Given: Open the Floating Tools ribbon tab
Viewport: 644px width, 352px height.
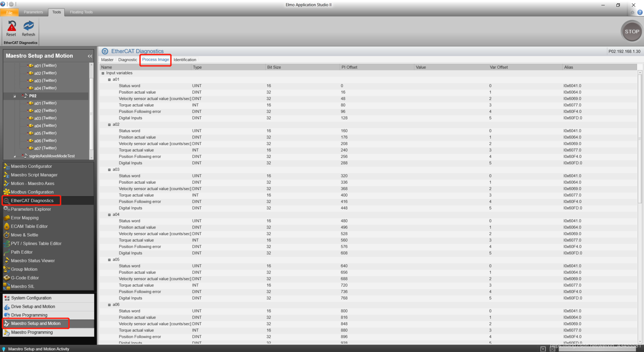Looking at the screenshot, I should pos(81,12).
